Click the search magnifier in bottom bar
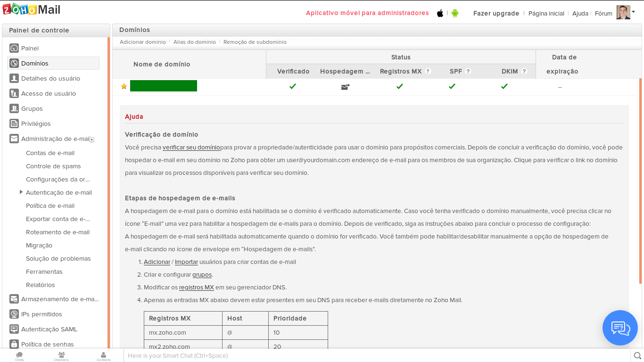644x362 pixels. (x=637, y=356)
